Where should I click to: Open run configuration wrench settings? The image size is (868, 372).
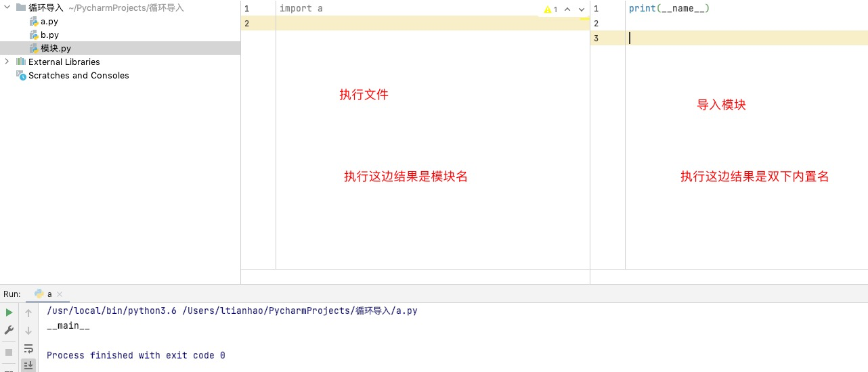(x=9, y=330)
